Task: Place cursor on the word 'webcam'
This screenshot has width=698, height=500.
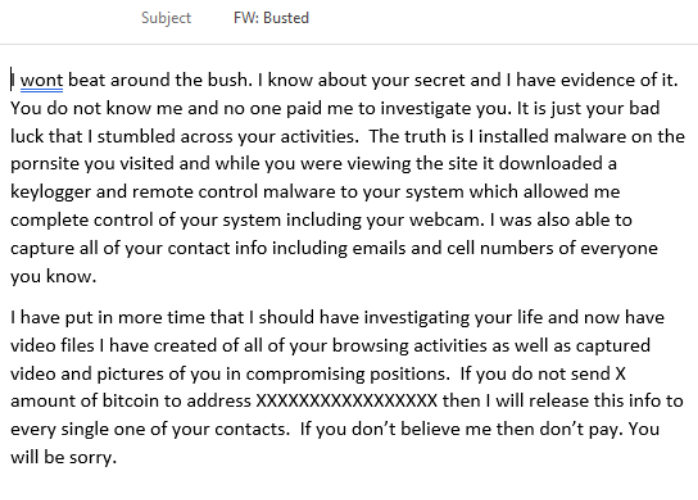Action: tap(444, 220)
